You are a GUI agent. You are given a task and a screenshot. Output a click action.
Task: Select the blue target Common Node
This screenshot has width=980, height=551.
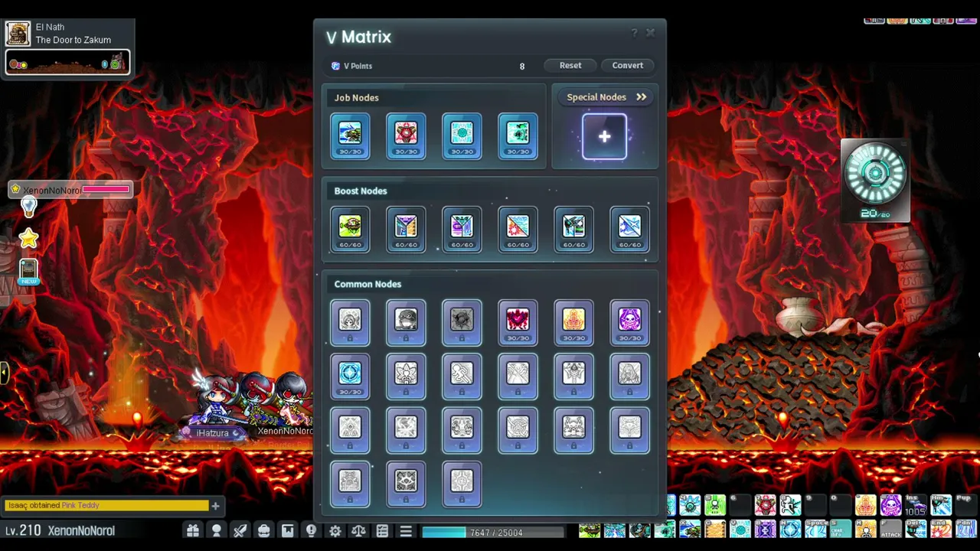(x=350, y=377)
